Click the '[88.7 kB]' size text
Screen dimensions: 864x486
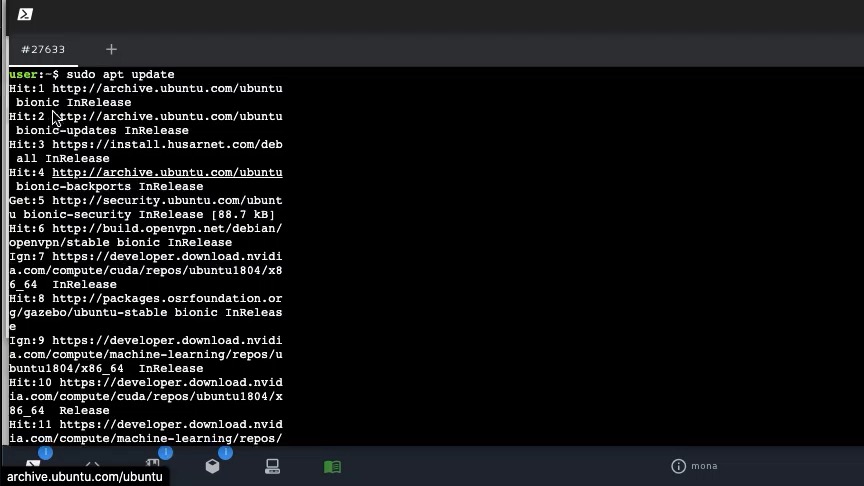243,214
